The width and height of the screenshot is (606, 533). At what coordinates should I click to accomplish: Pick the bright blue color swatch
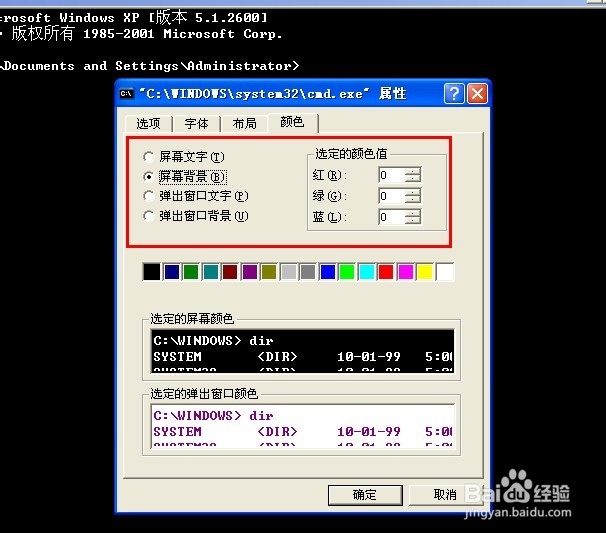tap(328, 272)
